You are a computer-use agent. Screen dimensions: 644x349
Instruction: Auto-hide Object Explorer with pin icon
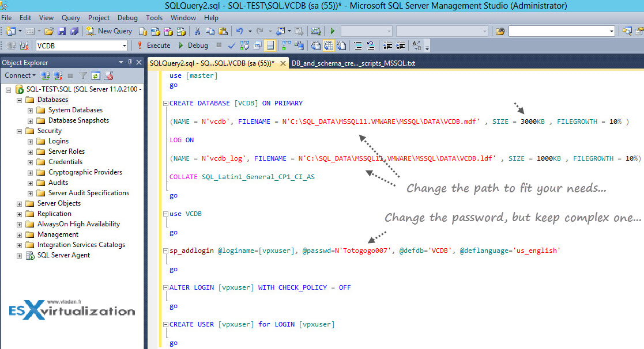tap(130, 62)
